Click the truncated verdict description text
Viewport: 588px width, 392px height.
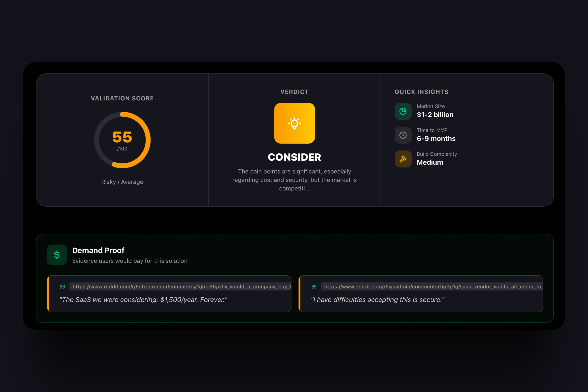pos(294,180)
